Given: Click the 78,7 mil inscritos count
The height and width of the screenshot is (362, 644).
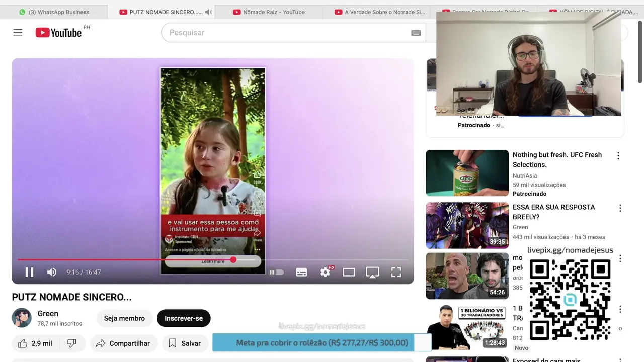Looking at the screenshot, I should [x=60, y=324].
